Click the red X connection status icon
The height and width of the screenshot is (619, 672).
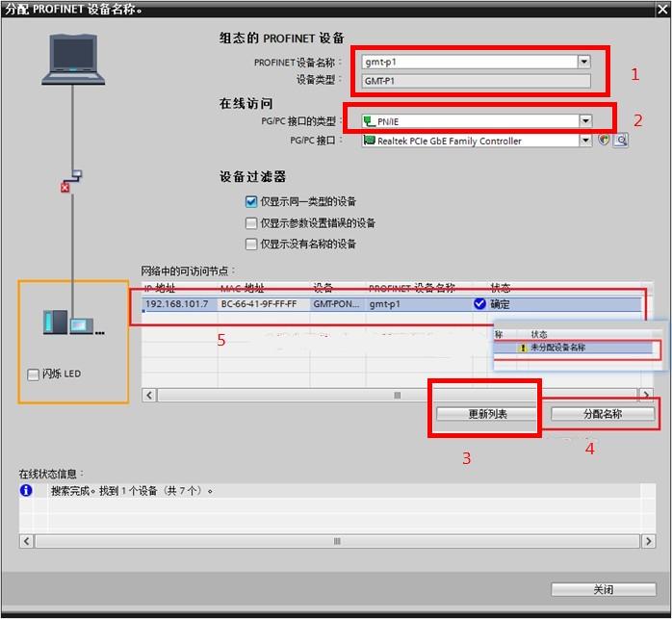(x=65, y=187)
